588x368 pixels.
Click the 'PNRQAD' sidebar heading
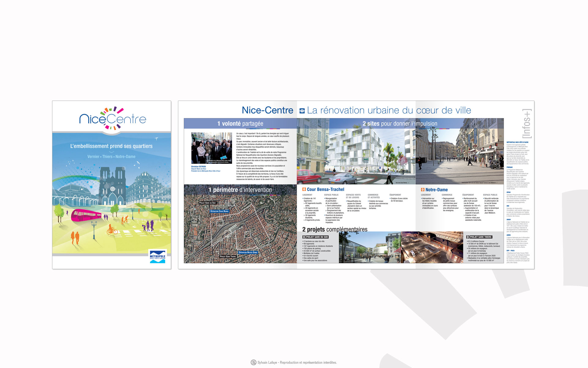(x=509, y=167)
